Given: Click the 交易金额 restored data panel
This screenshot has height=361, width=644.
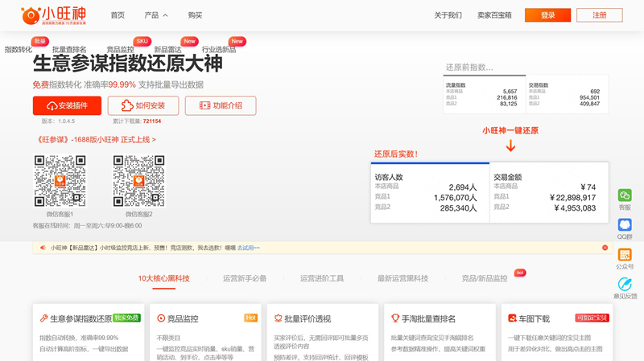Looking at the screenshot, I should tap(549, 193).
